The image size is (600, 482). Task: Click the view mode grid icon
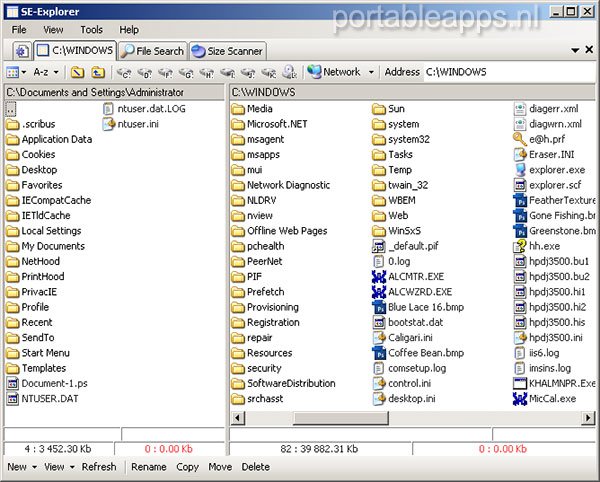13,72
